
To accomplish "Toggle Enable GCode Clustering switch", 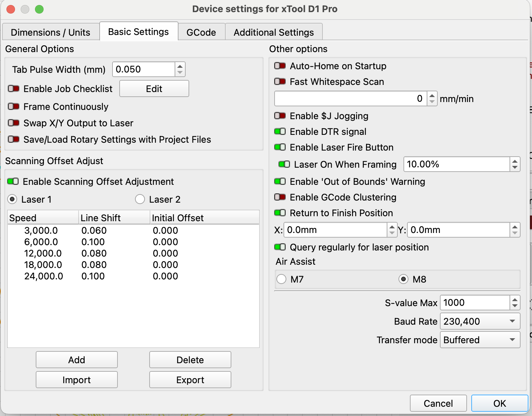I will tap(280, 197).
